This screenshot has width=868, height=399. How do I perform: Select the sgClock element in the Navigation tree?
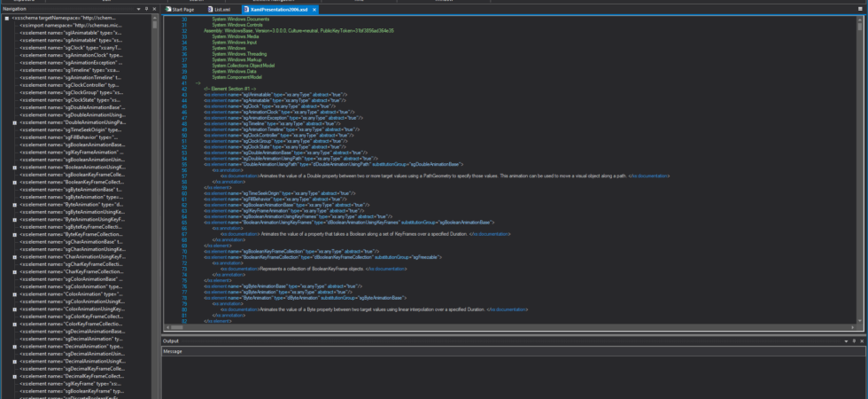[70, 48]
